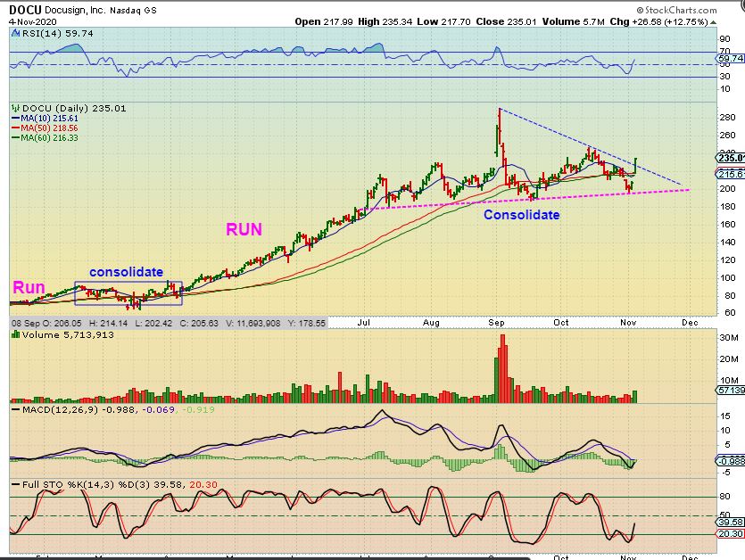Click the 'Volume 5.7M' header value
This screenshot has height=560, width=745.
pos(573,22)
